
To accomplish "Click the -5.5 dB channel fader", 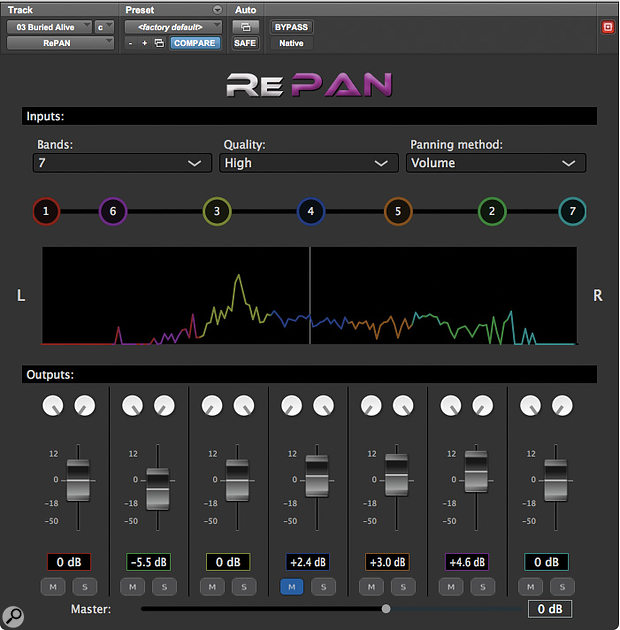I will pyautogui.click(x=158, y=489).
